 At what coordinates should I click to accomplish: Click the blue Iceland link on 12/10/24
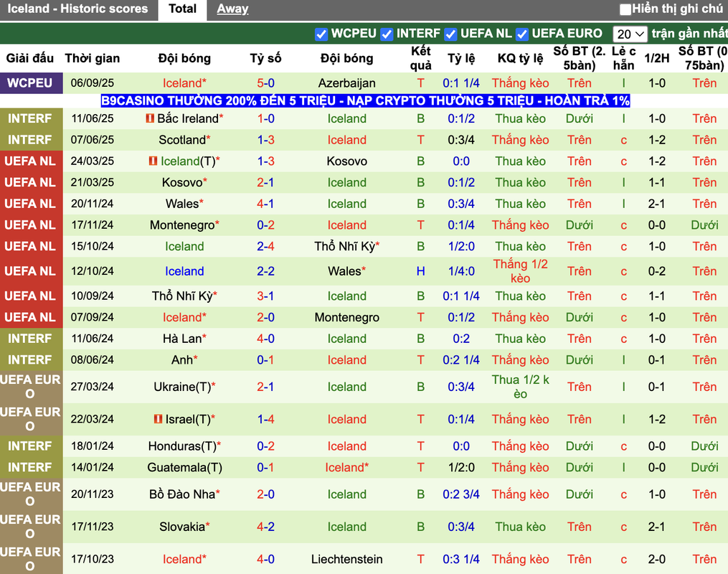(x=184, y=271)
